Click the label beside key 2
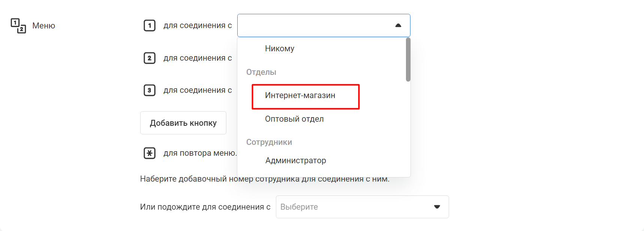This screenshot has height=231, width=644. pos(198,58)
